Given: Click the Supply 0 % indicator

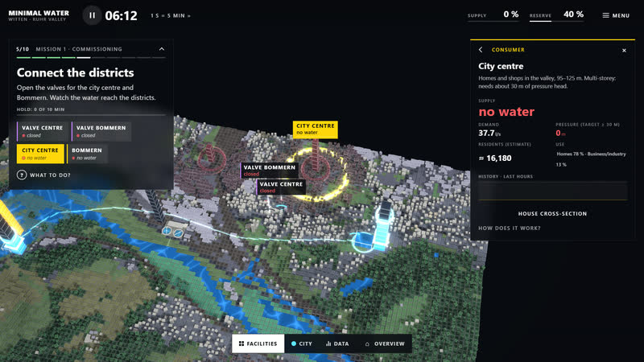Looking at the screenshot, I should pos(493,15).
